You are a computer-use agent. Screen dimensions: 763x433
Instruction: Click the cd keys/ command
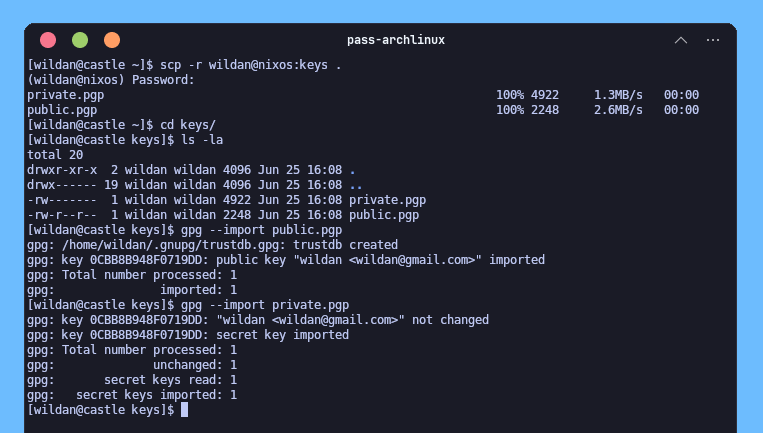tap(188, 125)
